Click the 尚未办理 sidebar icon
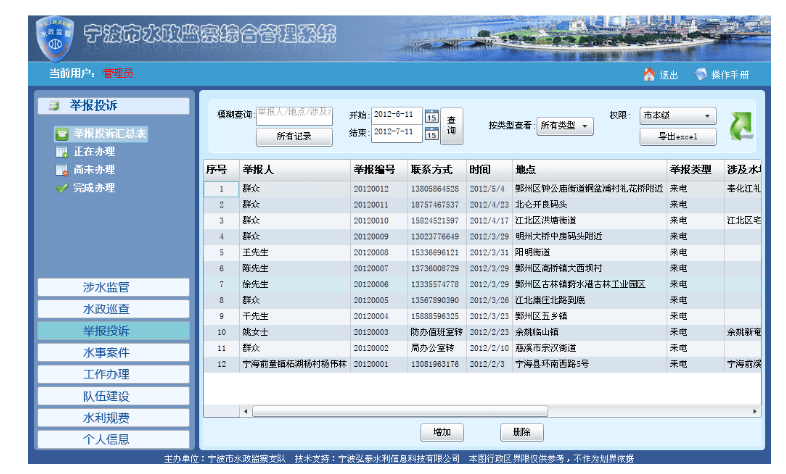The height and width of the screenshot is (474, 786). click(62, 169)
